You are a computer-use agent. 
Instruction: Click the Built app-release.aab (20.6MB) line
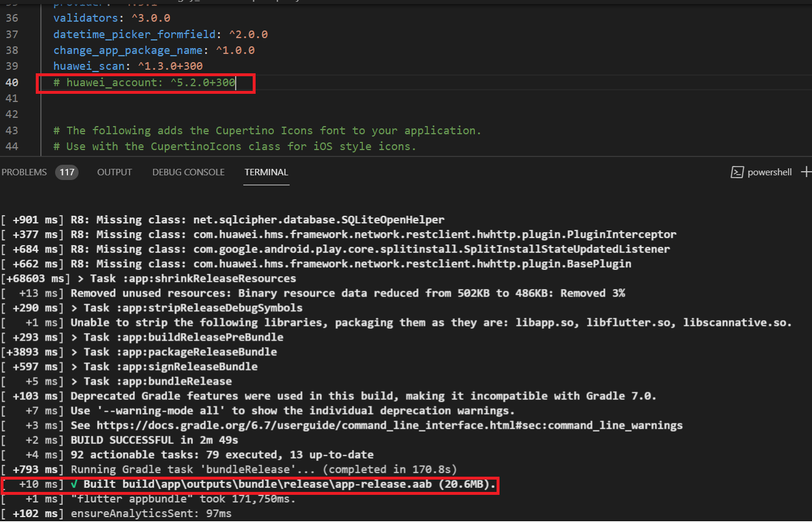click(249, 484)
